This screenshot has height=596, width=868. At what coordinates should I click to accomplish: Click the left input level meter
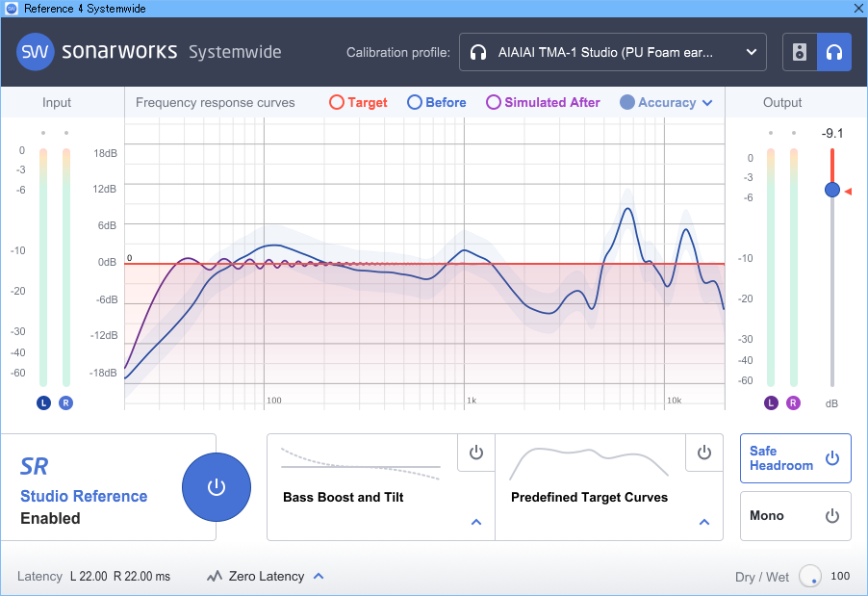(x=43, y=267)
